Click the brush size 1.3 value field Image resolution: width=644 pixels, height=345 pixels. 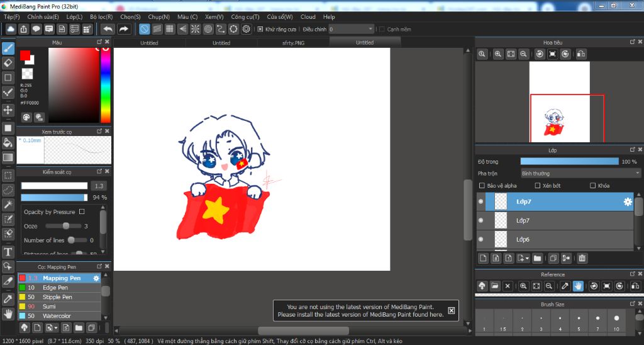(x=99, y=186)
